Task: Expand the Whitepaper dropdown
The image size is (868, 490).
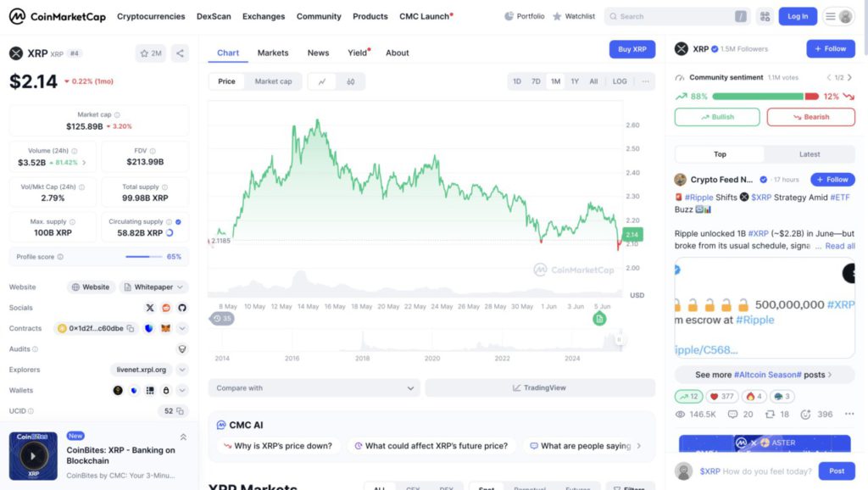Action: pyautogui.click(x=153, y=287)
